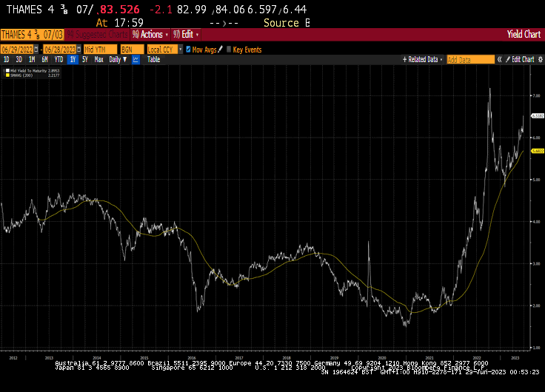Click the end date field 06/28/2023
Screen dimensions: 545x392
pos(60,50)
